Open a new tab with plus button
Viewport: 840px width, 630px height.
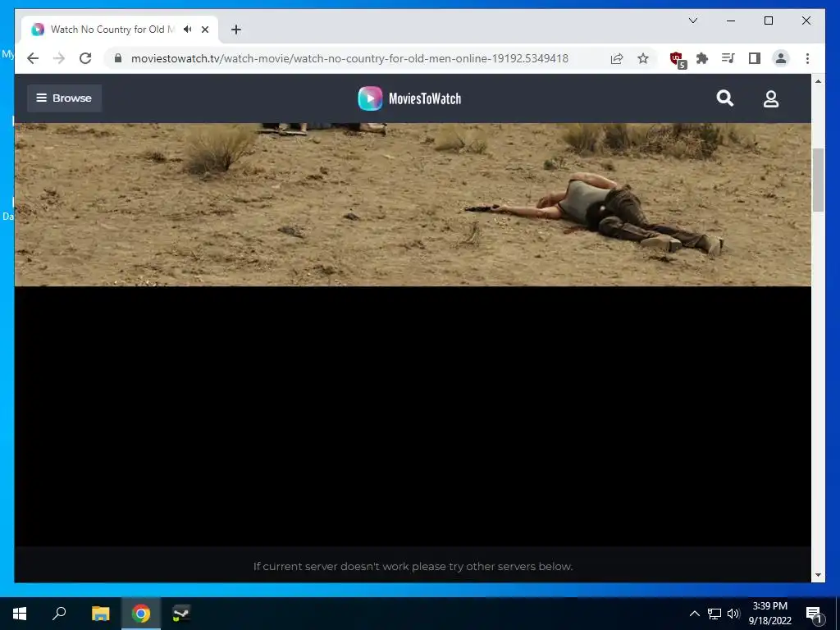(235, 30)
